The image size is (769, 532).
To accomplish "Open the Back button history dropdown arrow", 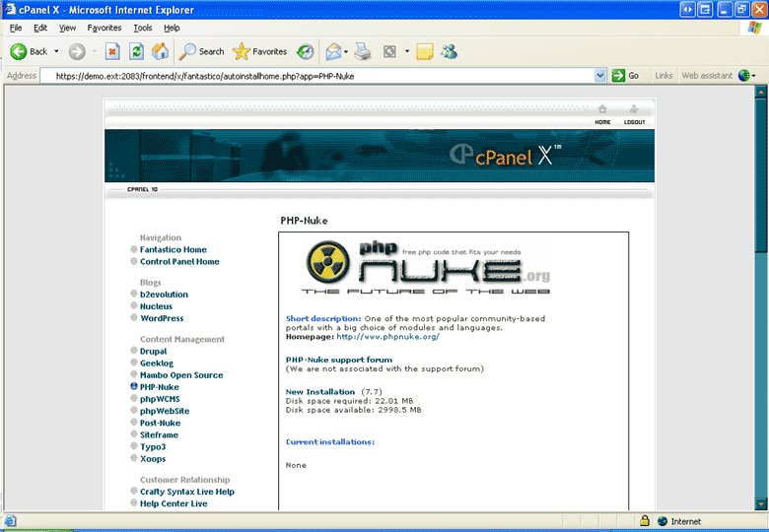I will pos(56,51).
